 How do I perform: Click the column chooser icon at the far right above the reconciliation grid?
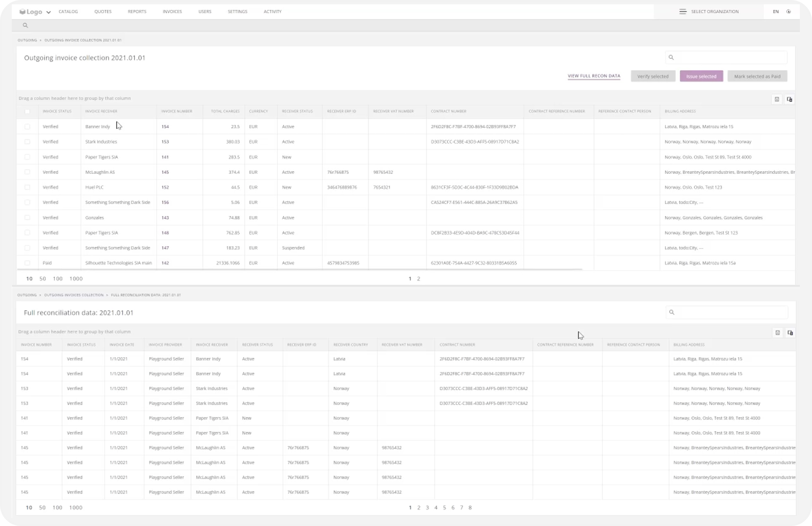pyautogui.click(x=790, y=333)
